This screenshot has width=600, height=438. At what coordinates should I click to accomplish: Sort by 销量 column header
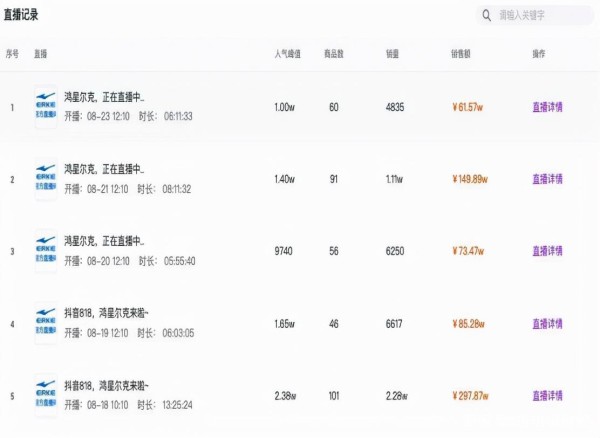click(x=392, y=54)
